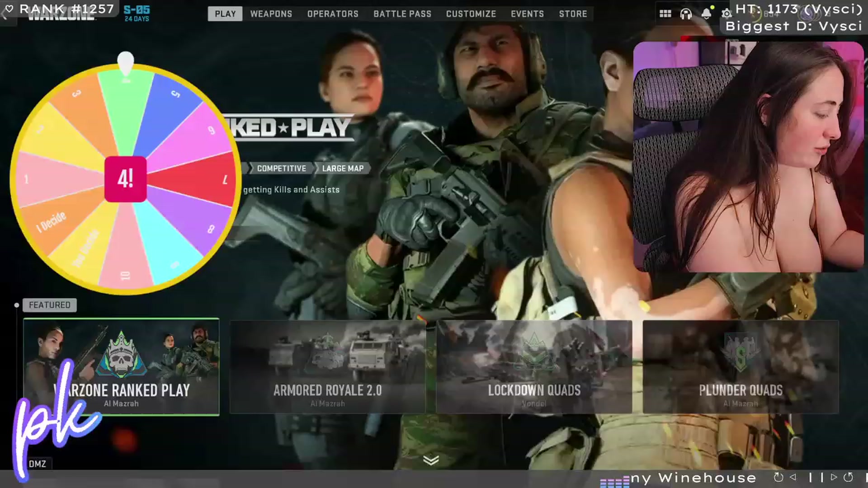
Task: Open the headset social/channels icon
Action: tap(686, 14)
